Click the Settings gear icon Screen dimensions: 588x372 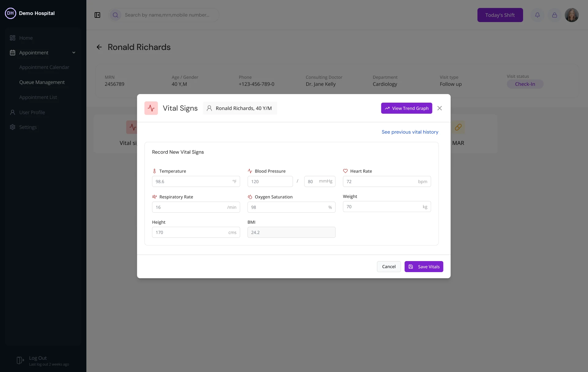coord(13,127)
